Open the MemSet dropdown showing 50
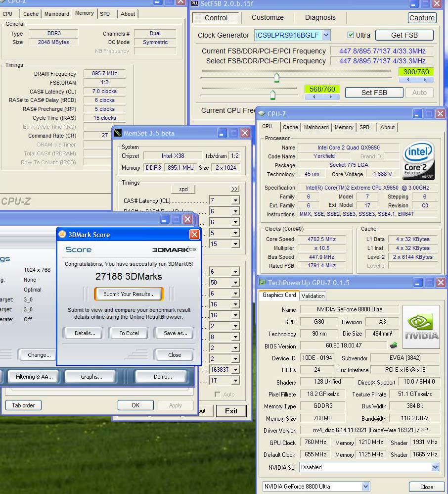Viewport: 448px width, 494px height. click(235, 282)
